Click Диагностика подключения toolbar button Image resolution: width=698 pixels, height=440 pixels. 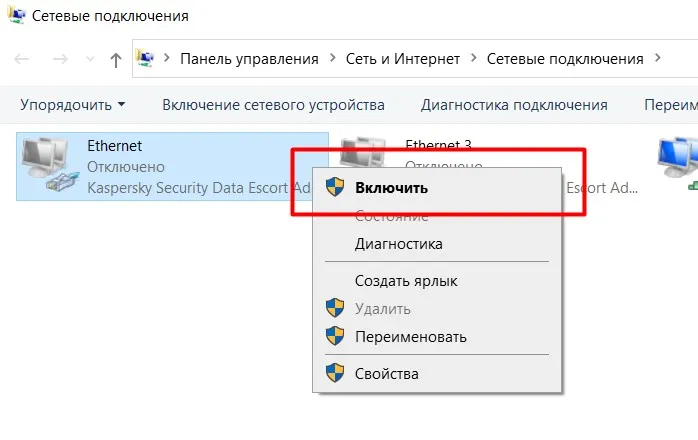(x=514, y=104)
